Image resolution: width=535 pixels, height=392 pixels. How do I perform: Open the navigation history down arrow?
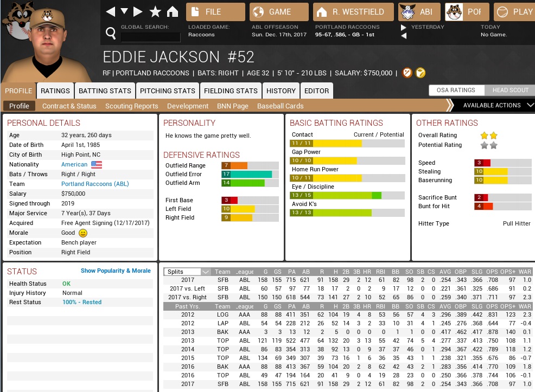point(124,12)
